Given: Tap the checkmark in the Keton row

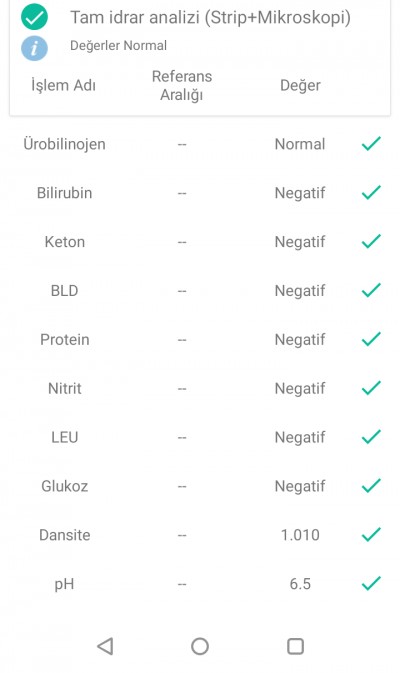Looking at the screenshot, I should [371, 241].
